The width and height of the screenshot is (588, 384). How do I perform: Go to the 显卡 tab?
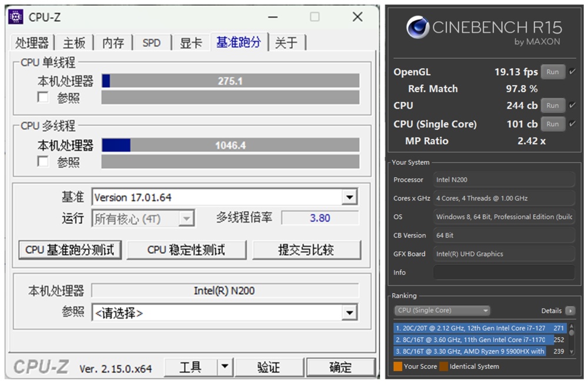click(191, 43)
